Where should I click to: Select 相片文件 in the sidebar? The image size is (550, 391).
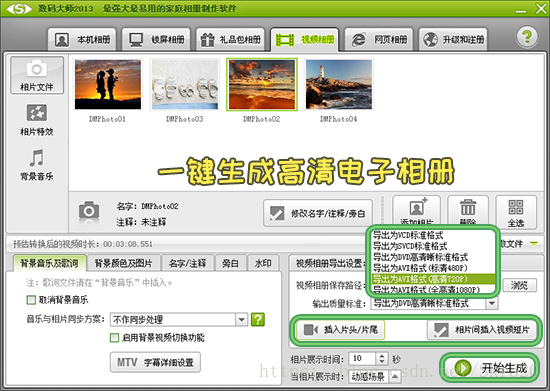click(37, 75)
